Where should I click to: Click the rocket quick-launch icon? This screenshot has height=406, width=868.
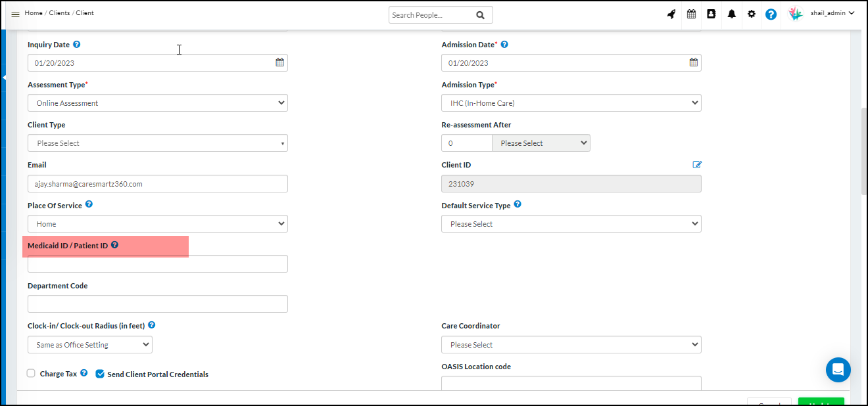pos(671,14)
